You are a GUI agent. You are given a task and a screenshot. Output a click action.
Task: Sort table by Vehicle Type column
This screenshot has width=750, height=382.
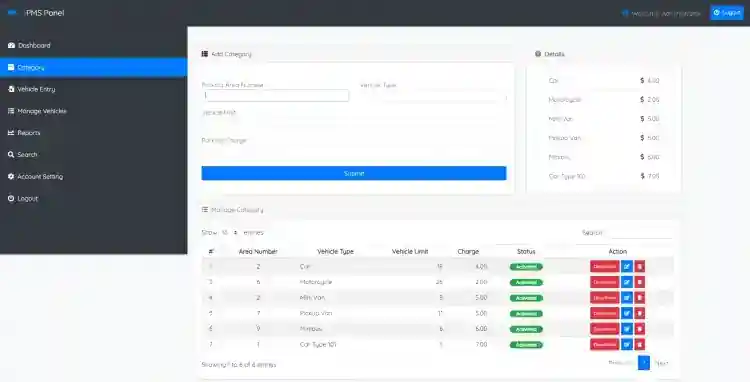(x=335, y=251)
